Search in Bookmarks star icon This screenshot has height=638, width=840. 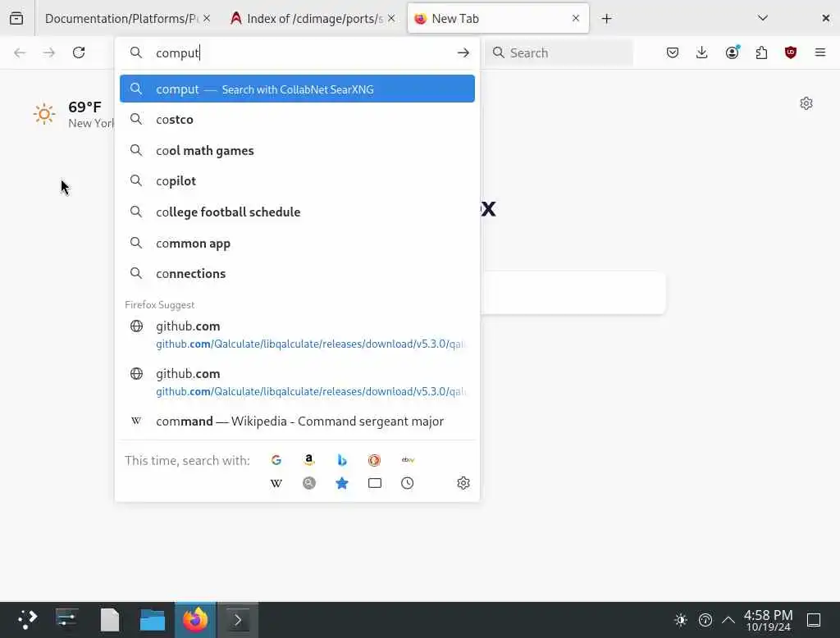[342, 483]
